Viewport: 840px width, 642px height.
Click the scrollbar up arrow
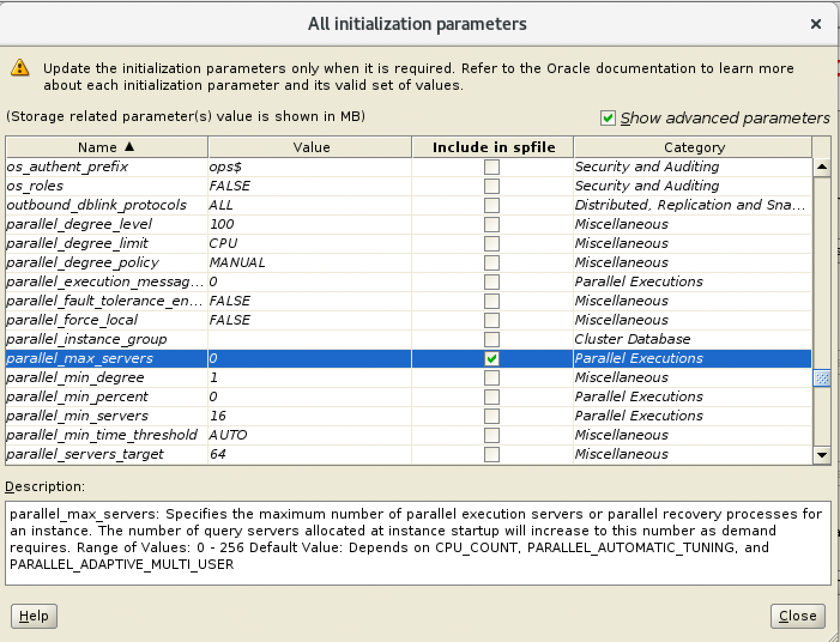(x=822, y=167)
